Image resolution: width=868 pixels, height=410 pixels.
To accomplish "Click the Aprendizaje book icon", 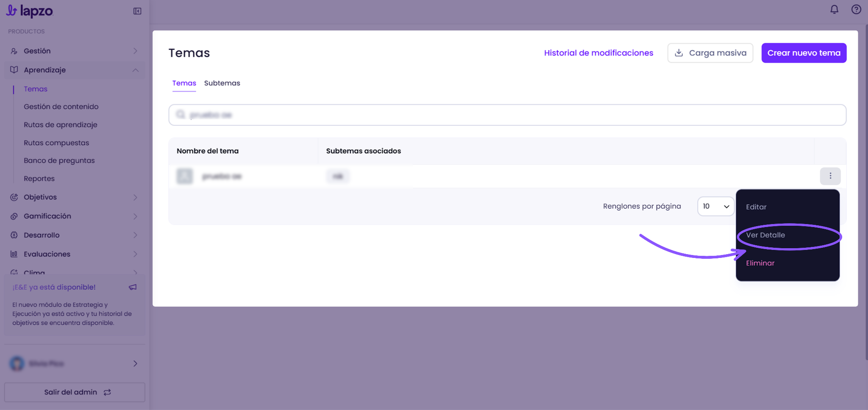I will click(x=14, y=70).
